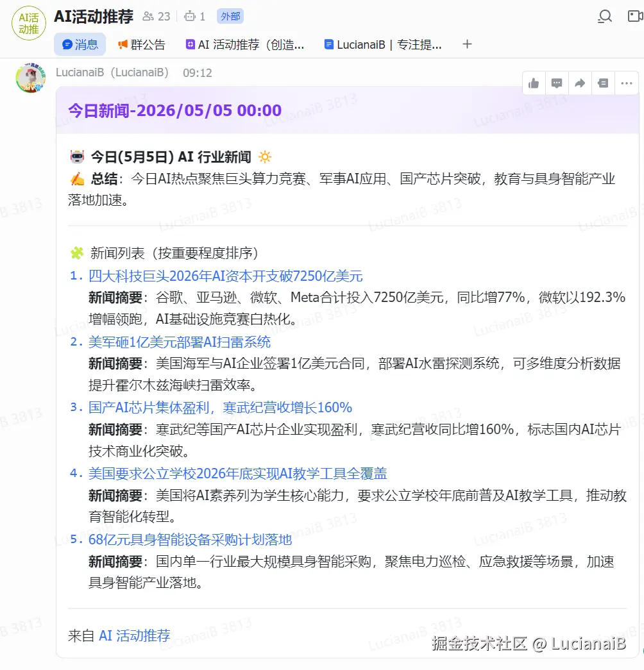The height and width of the screenshot is (670, 644).
Task: Click LucianaiB's sender avatar
Action: pyautogui.click(x=30, y=78)
